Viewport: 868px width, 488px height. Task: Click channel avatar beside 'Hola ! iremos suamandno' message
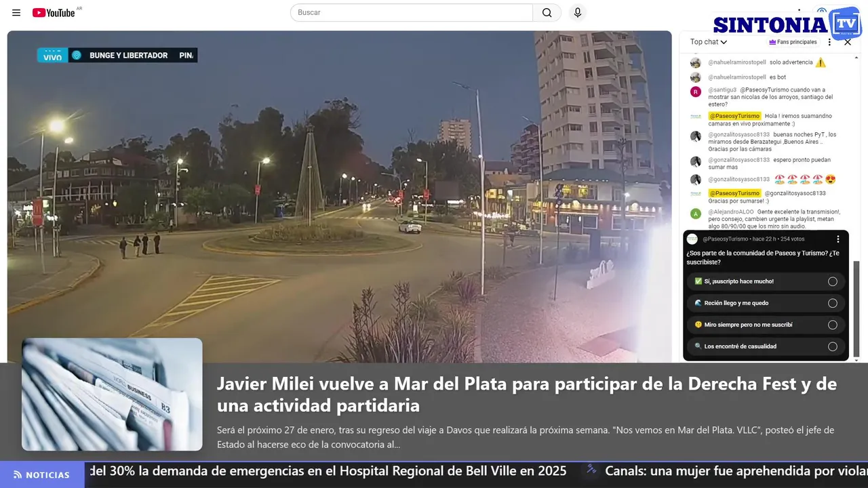696,117
